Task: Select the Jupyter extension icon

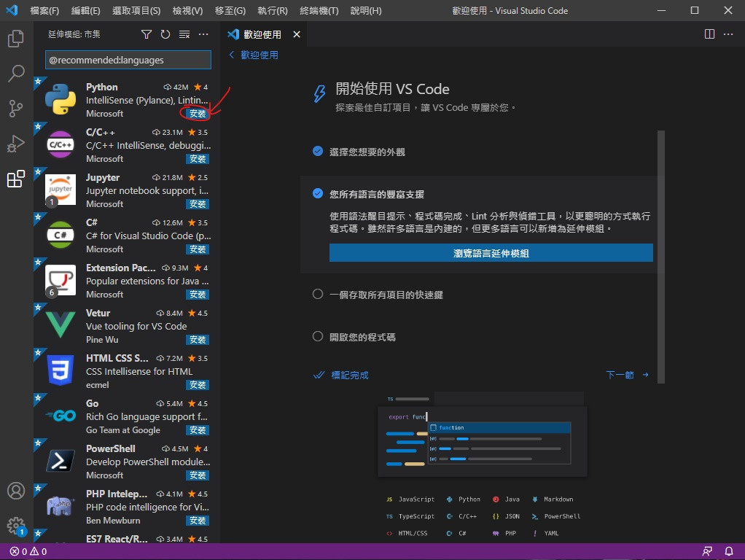Action: 61,190
